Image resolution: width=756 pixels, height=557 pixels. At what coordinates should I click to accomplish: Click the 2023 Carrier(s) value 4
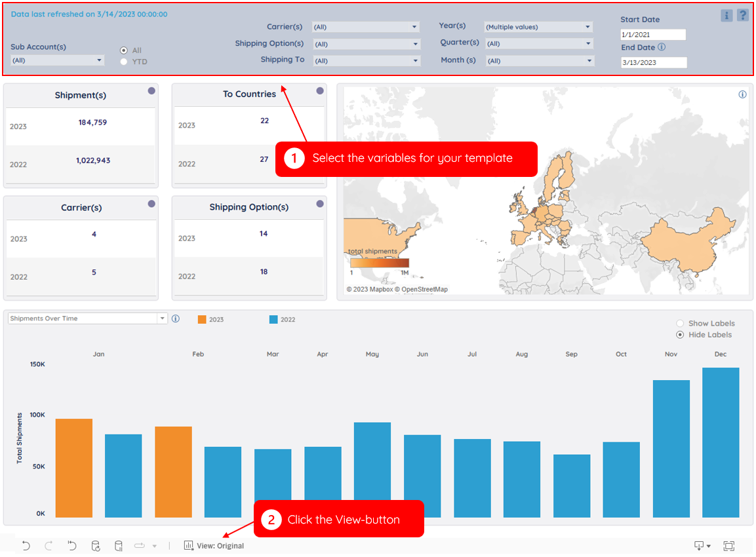click(x=94, y=234)
